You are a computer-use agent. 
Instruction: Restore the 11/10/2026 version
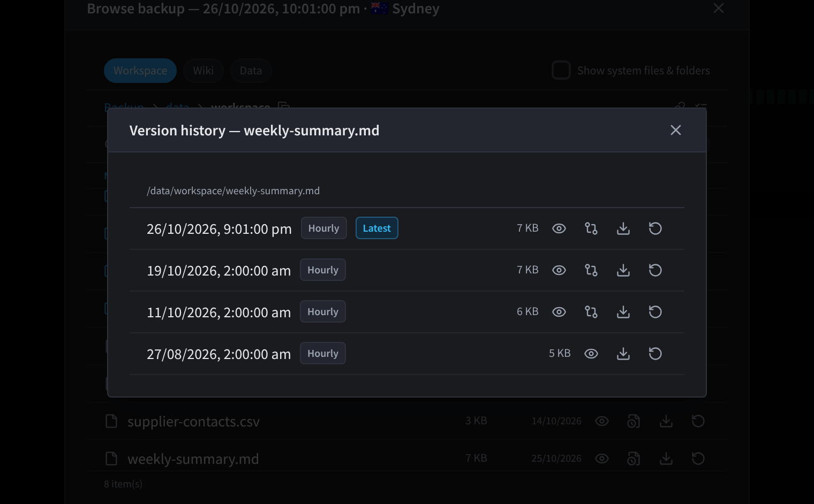(x=655, y=312)
